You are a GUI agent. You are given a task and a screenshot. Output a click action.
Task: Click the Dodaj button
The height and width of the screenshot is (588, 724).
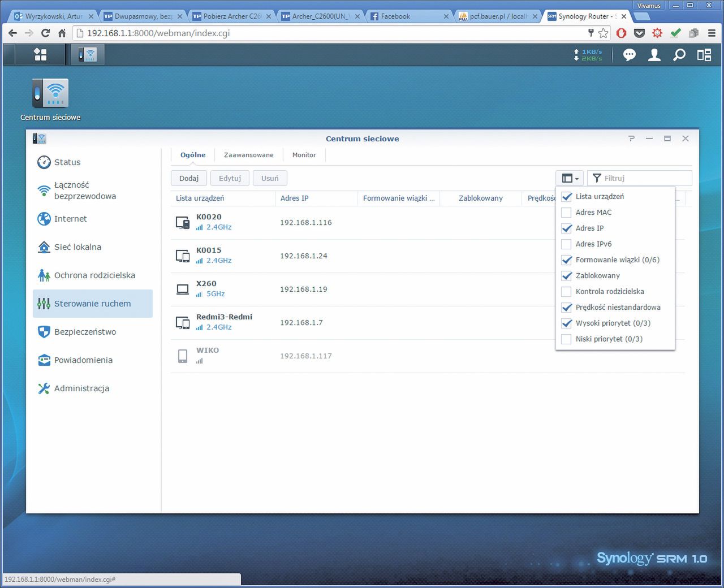click(189, 178)
